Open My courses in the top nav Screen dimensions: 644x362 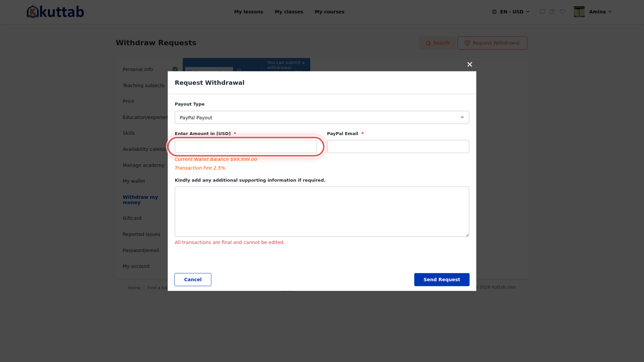click(329, 12)
